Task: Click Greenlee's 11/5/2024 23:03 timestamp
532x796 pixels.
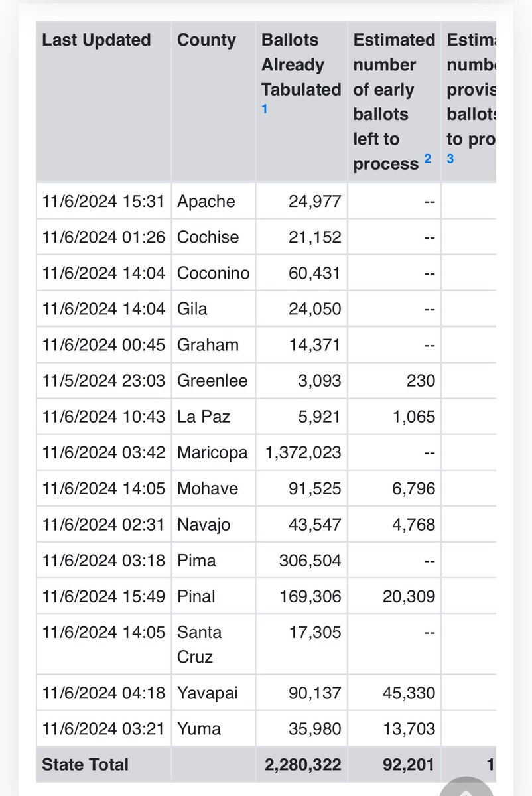Action: pyautogui.click(x=103, y=381)
